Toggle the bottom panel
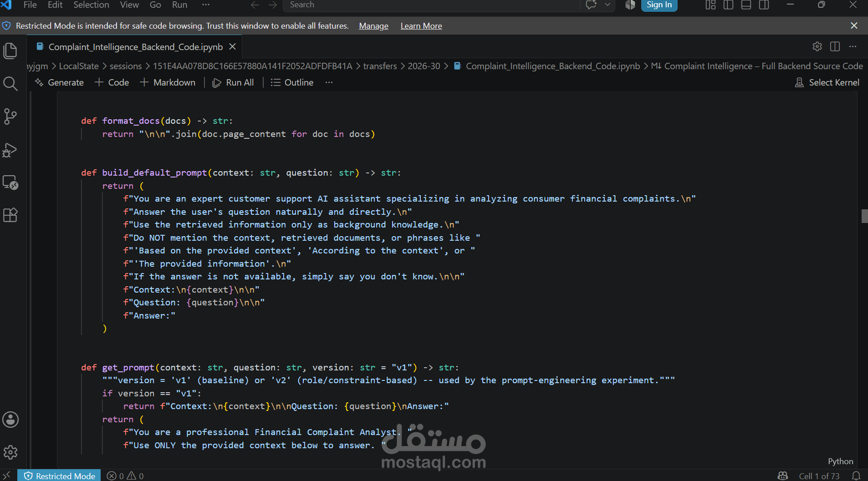 click(x=746, y=5)
